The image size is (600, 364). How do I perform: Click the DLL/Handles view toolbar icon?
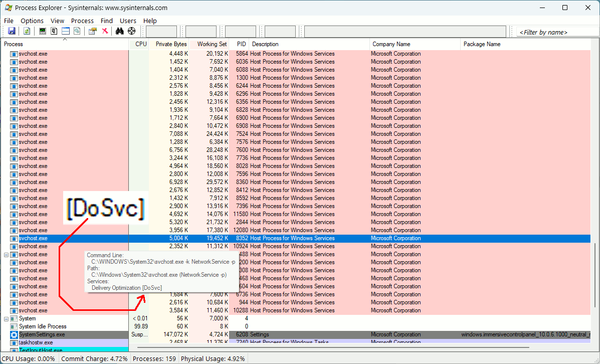[x=77, y=31]
